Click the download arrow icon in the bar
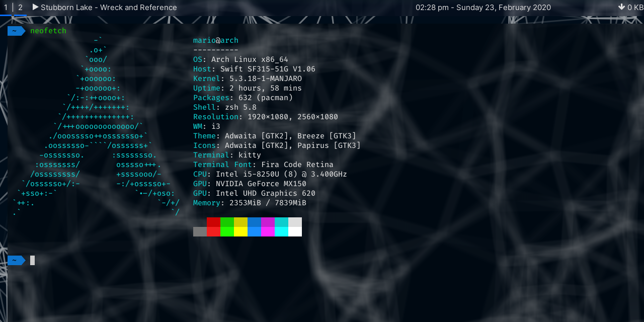This screenshot has height=322, width=644. tap(621, 7)
